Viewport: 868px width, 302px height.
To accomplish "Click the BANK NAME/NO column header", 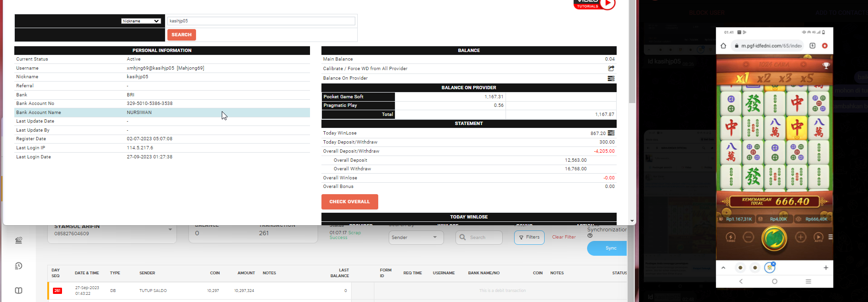I will [x=484, y=273].
